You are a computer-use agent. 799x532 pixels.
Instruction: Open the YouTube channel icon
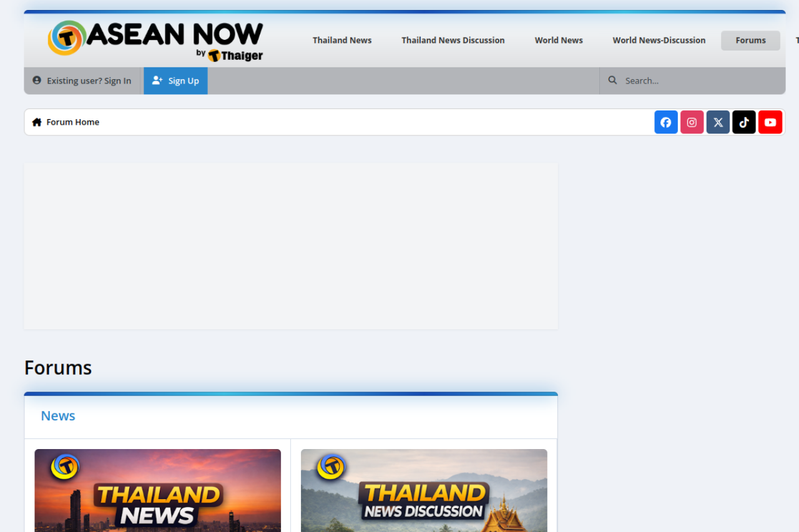[x=770, y=122]
